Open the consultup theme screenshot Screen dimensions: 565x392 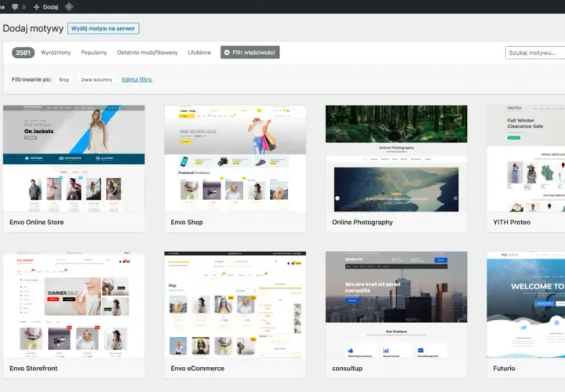(x=396, y=304)
